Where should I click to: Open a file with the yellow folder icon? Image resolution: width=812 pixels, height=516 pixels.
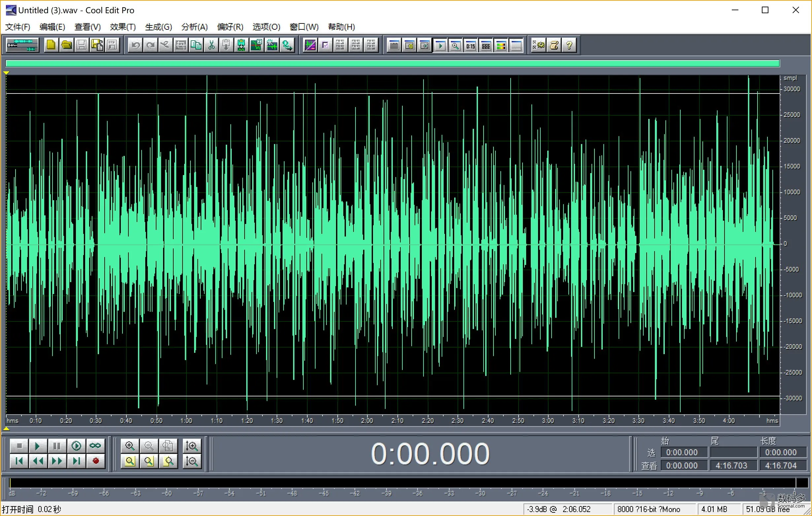click(66, 45)
